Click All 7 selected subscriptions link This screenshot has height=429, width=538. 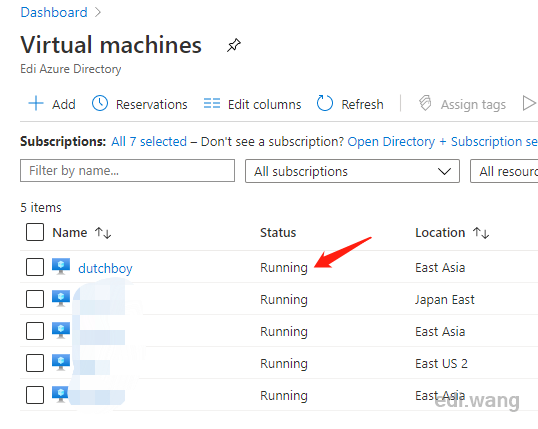point(149,141)
